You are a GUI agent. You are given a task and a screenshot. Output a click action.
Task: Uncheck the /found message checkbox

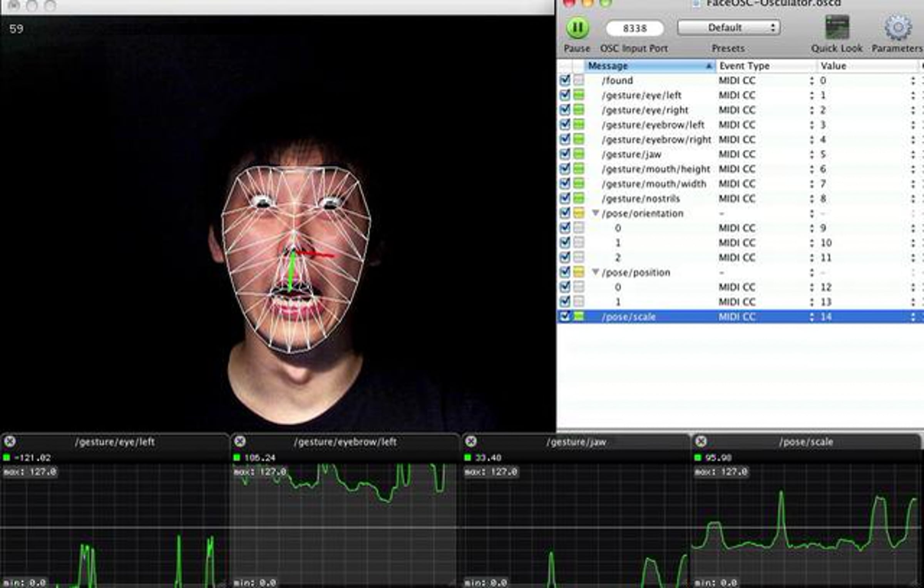tap(565, 80)
